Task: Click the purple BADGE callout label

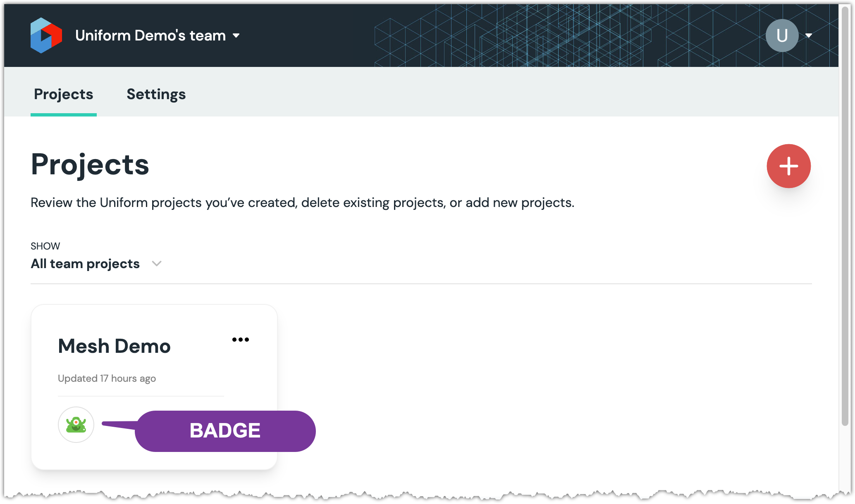Action: [225, 431]
